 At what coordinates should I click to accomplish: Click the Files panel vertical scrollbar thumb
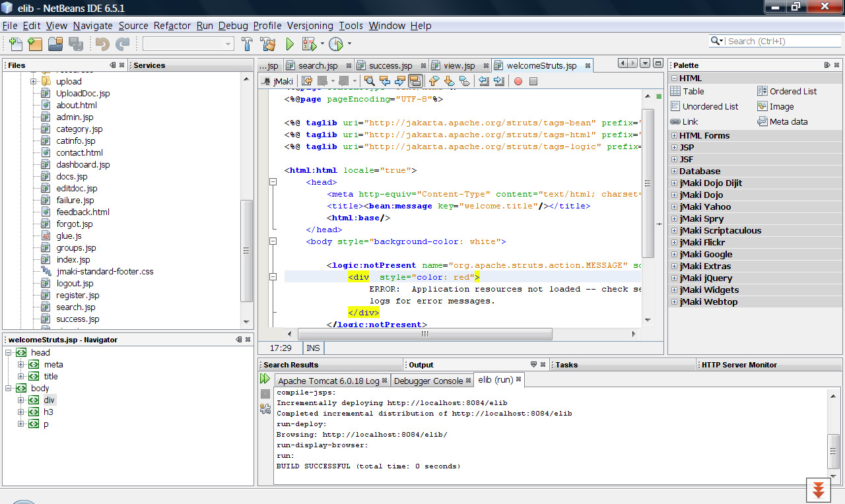coord(247,251)
